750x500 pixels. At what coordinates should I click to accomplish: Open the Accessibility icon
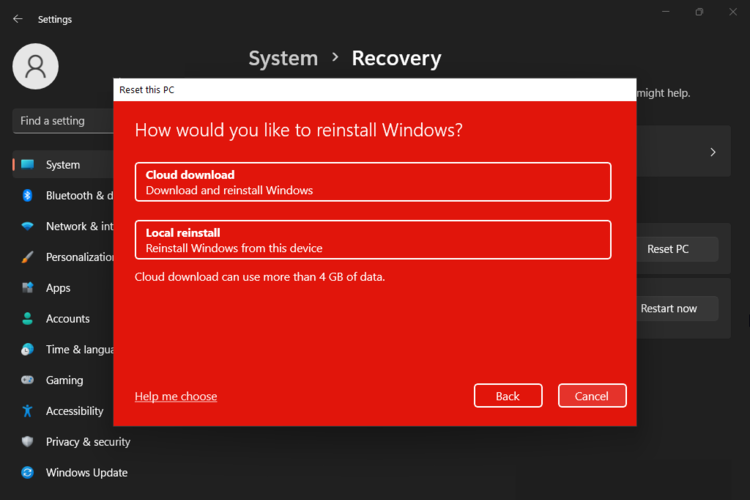pyautogui.click(x=27, y=411)
